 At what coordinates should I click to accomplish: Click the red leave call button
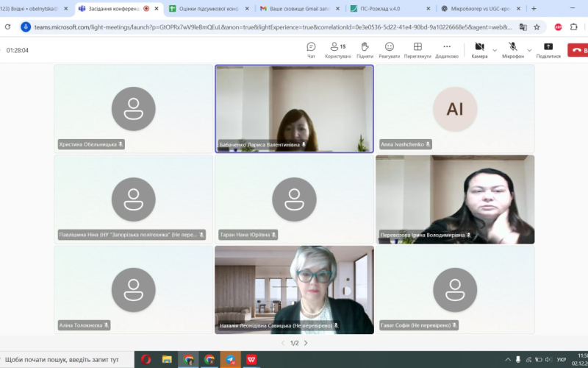tap(576, 50)
